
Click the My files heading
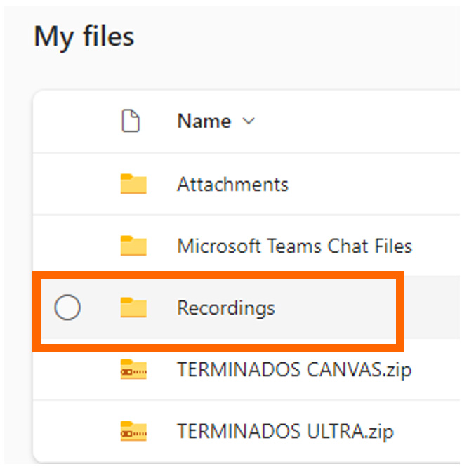(x=84, y=36)
